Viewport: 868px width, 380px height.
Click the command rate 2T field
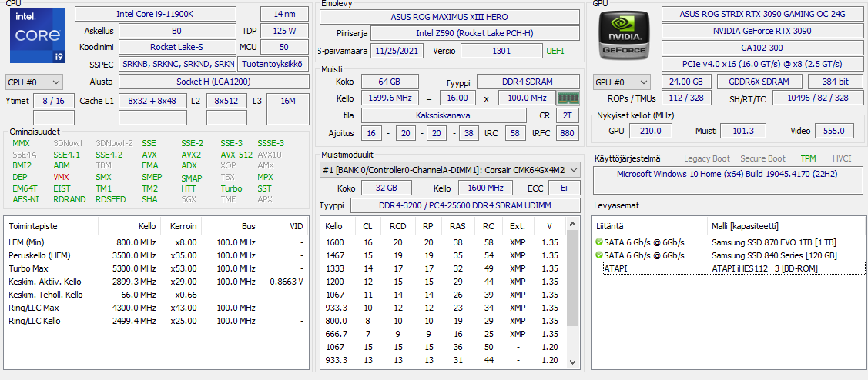[x=567, y=115]
